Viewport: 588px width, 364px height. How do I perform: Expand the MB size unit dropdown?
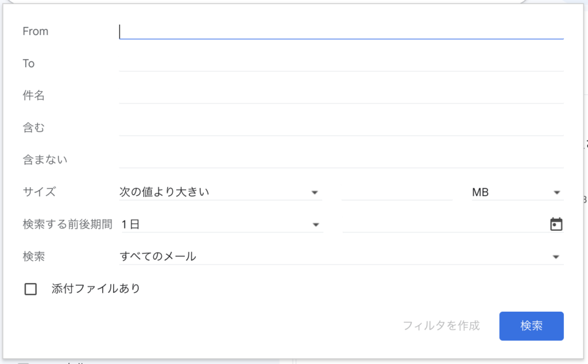[516, 192]
